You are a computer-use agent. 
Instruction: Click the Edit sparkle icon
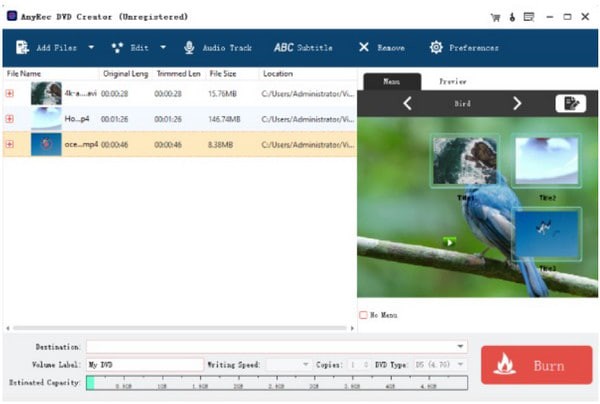pos(117,47)
